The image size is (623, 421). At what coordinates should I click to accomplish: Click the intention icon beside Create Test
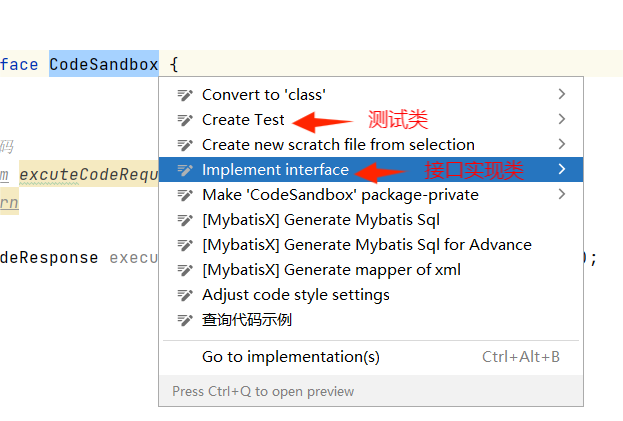(x=185, y=120)
